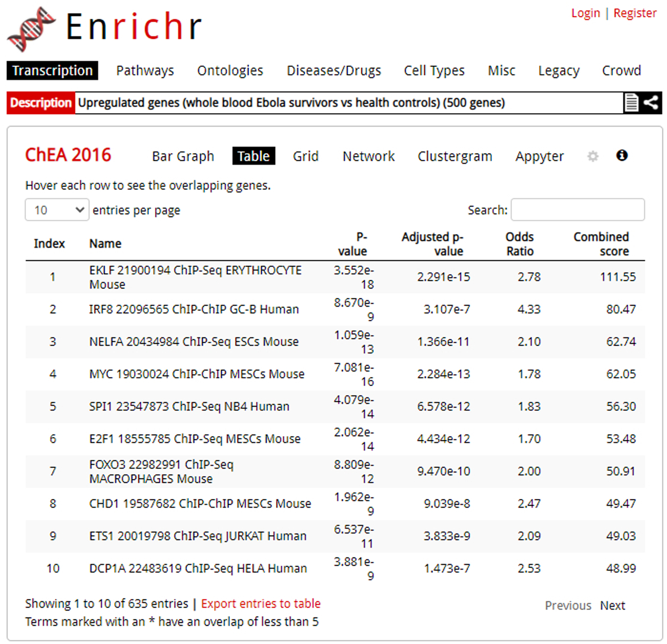The width and height of the screenshot is (667, 644).
Task: Click the Register link
Action: pos(635,13)
